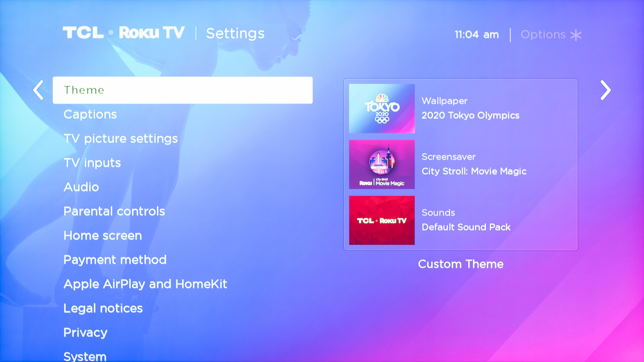Open the red TCL Roku TV sounds thumbnail
Screen dimensions: 644x362
tap(382, 220)
